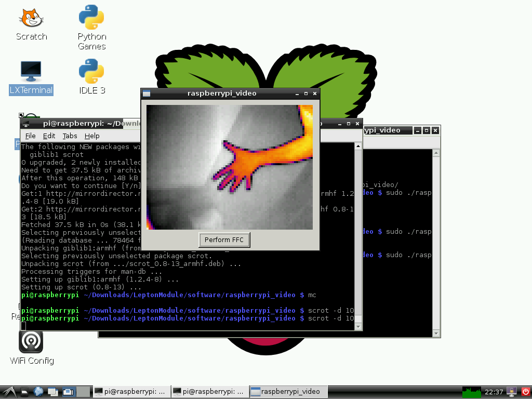Image resolution: width=532 pixels, height=399 pixels.
Task: Maximize the front raspberrypi_video window
Action: (x=305, y=94)
